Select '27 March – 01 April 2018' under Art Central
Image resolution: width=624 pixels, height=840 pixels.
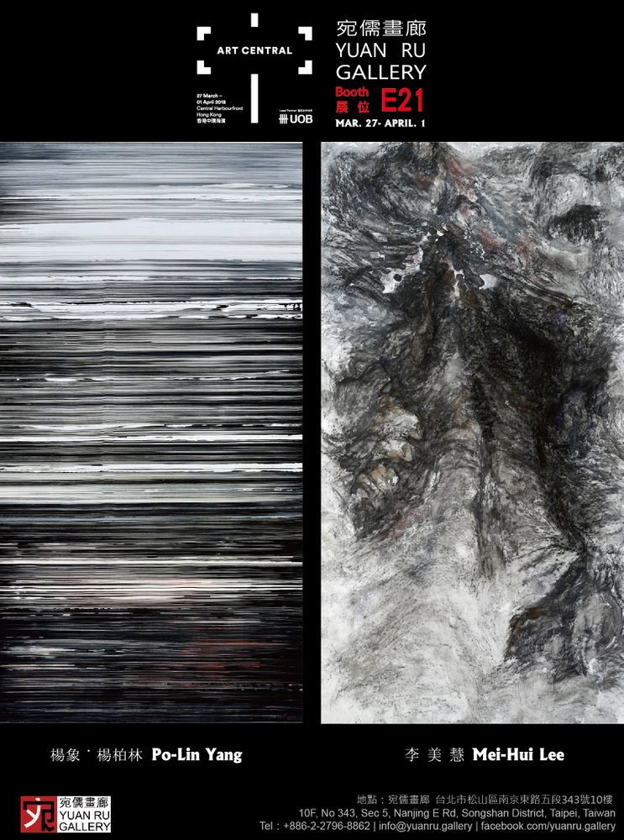209,98
